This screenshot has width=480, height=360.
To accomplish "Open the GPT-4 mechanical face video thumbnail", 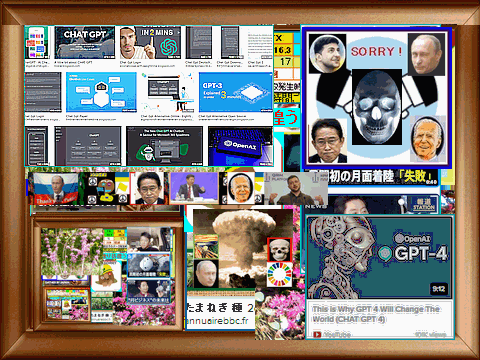I will click(x=380, y=257).
